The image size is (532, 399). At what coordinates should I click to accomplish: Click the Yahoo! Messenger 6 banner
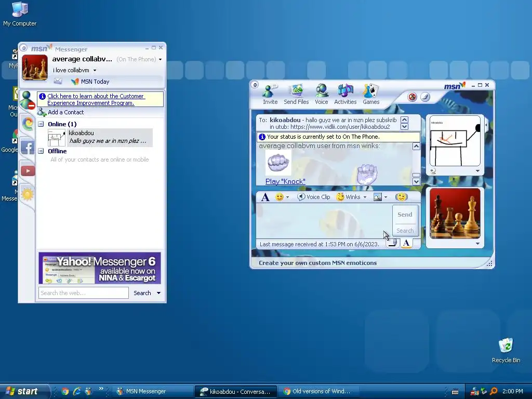(x=99, y=268)
